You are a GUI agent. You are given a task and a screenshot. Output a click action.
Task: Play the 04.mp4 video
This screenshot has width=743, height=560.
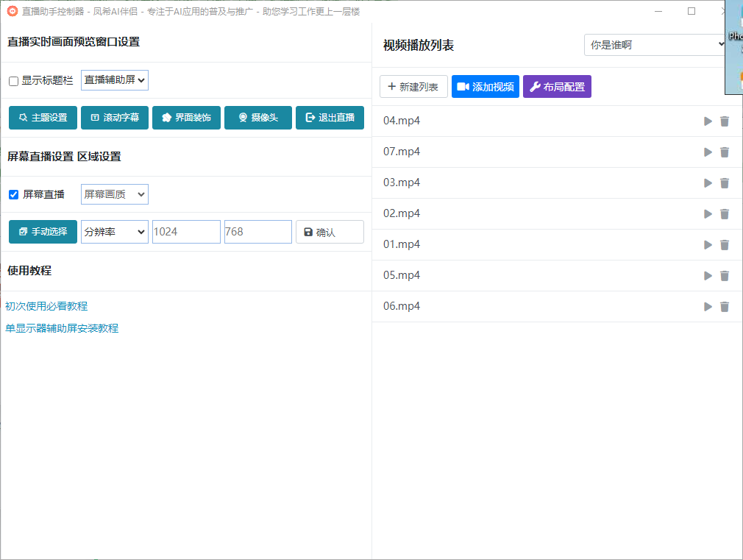click(x=708, y=121)
